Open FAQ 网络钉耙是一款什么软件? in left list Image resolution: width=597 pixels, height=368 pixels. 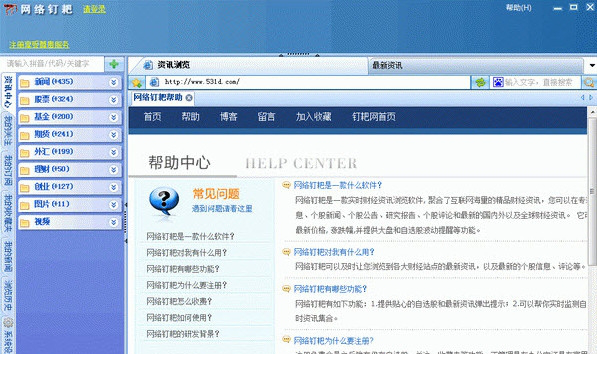(190, 236)
